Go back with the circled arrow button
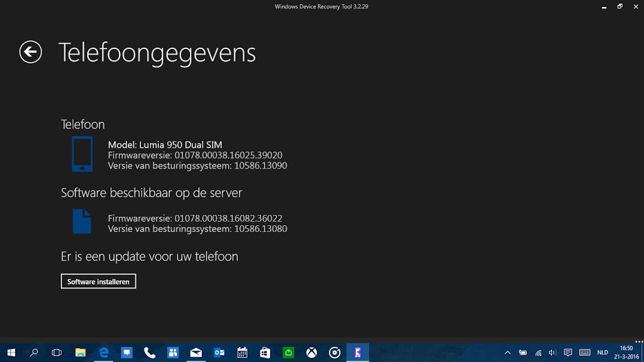The width and height of the screenshot is (644, 362). 30,52
